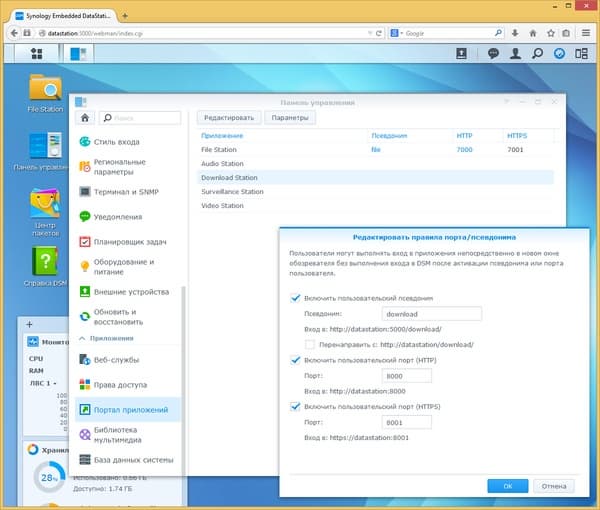Click the HTTPS port 8001 field
Image resolution: width=600 pixels, height=510 pixels.
407,422
